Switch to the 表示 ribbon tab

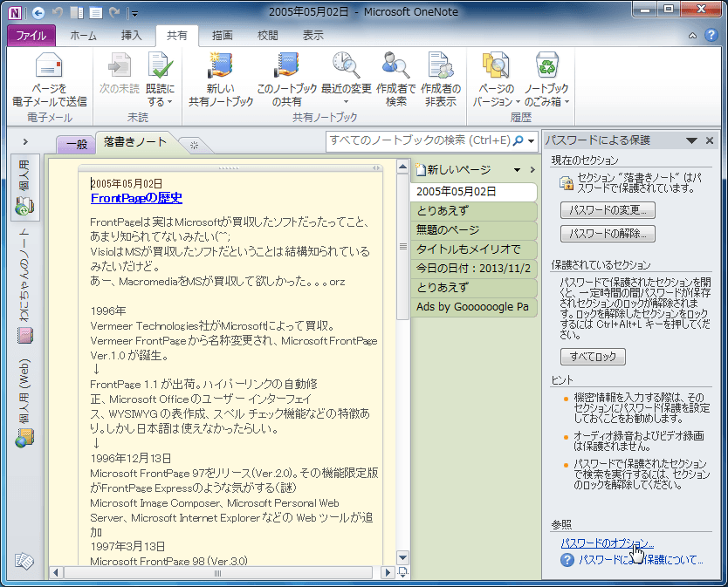click(x=313, y=36)
